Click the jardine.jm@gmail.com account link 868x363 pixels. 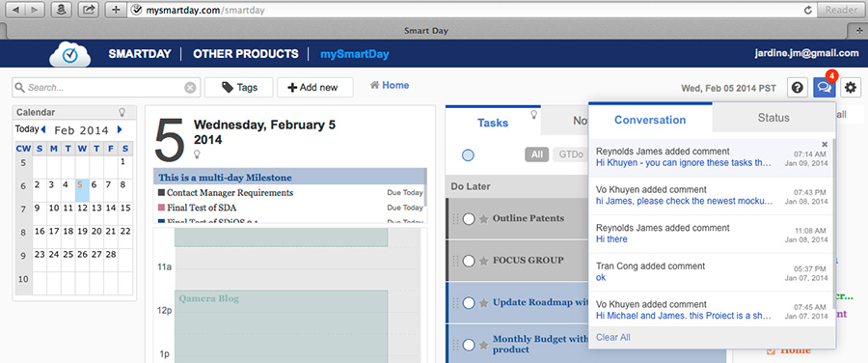click(x=806, y=54)
